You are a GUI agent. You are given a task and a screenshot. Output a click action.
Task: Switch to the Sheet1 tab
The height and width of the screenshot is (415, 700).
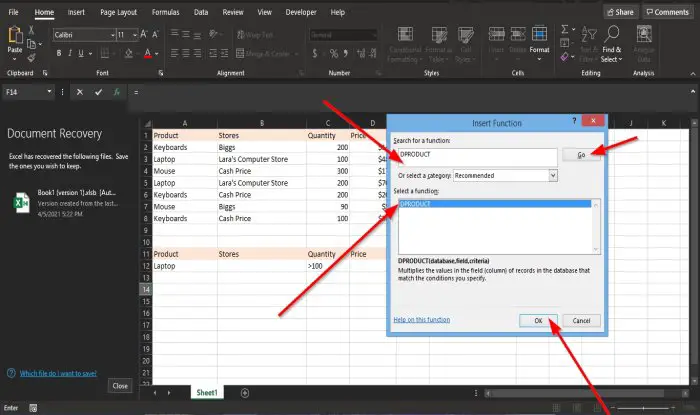coord(207,392)
